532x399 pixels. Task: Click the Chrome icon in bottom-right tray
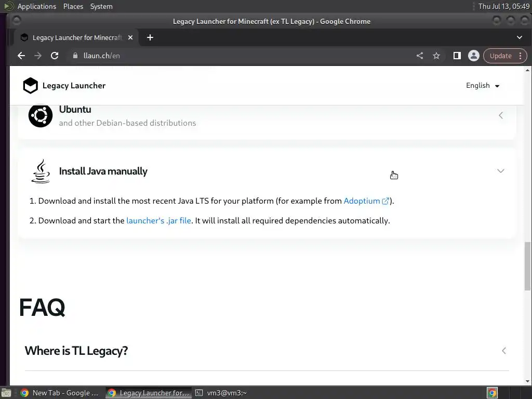pos(493,393)
